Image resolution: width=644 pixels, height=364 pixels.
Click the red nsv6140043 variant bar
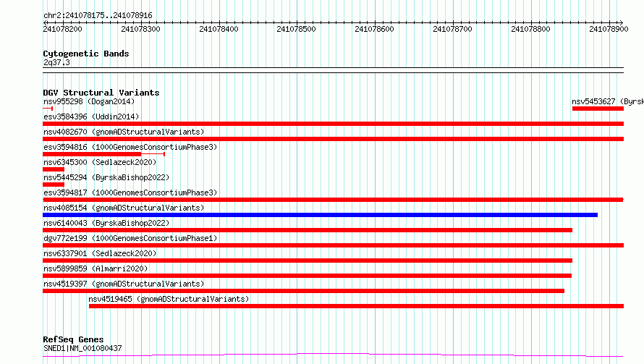pos(308,230)
